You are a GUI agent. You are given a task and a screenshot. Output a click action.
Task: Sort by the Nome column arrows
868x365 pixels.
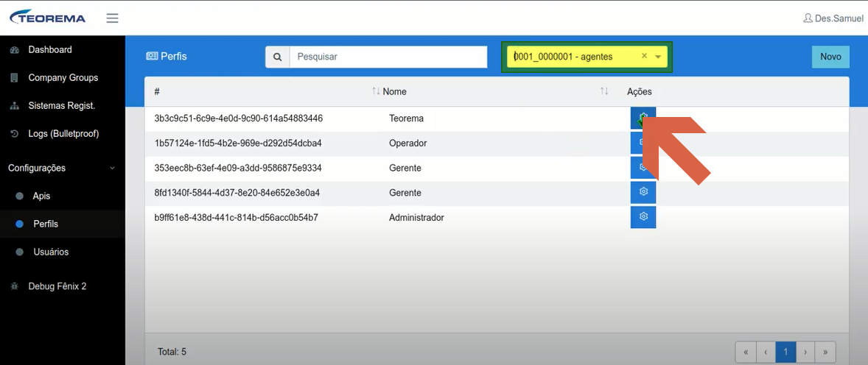pyautogui.click(x=604, y=91)
